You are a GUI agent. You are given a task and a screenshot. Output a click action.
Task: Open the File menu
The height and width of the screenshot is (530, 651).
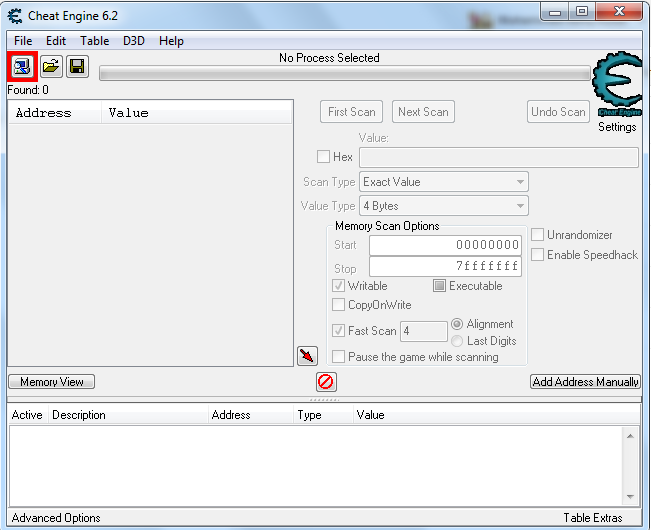point(23,41)
